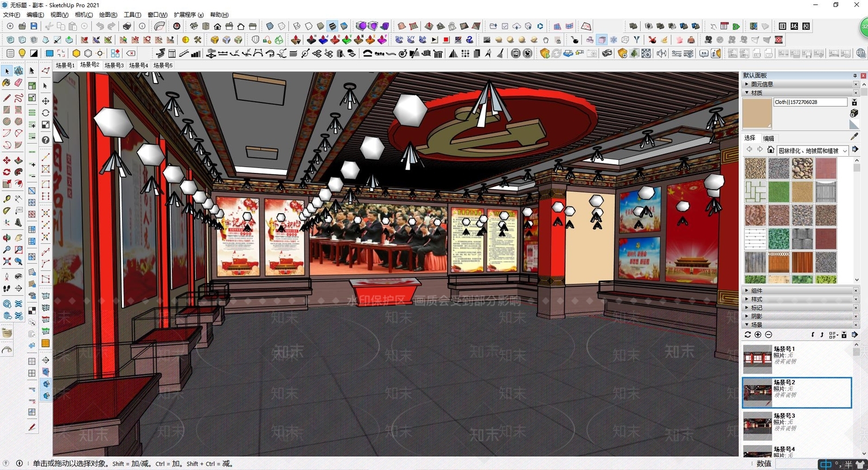Open the 文件(F) menu
Screen dimensions: 868x470
(11, 15)
